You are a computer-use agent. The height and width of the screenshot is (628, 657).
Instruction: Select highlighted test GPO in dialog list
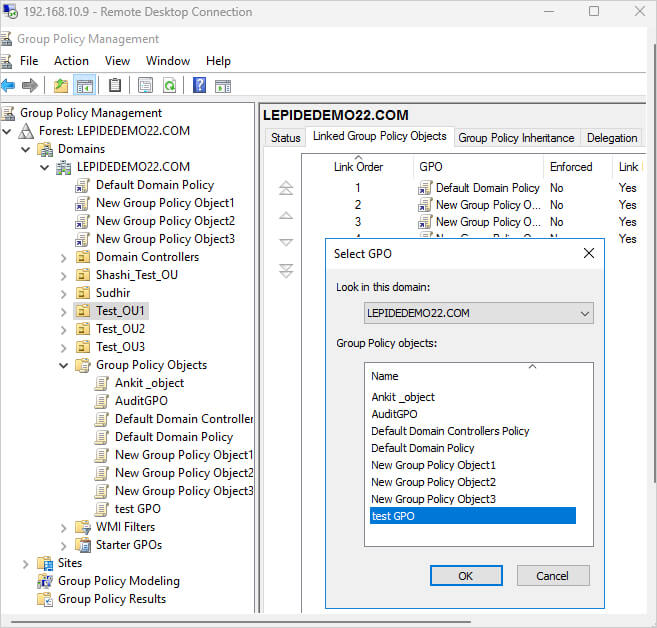point(473,516)
